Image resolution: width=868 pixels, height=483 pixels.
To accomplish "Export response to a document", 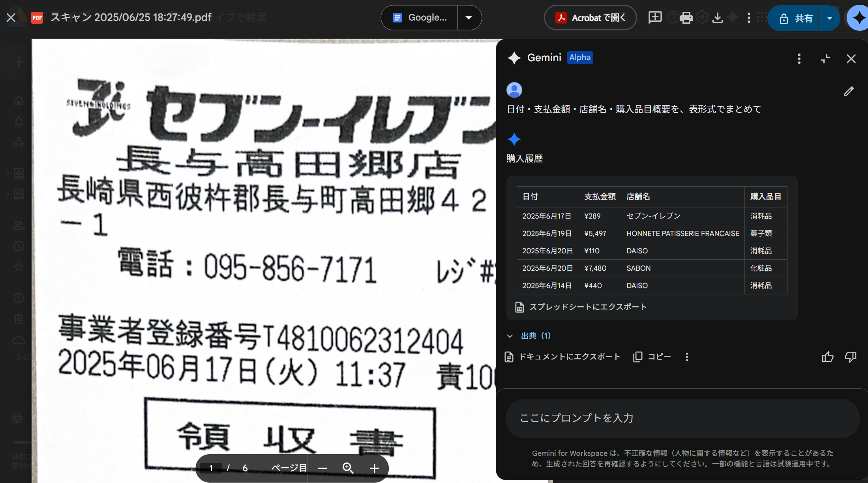I will click(562, 357).
